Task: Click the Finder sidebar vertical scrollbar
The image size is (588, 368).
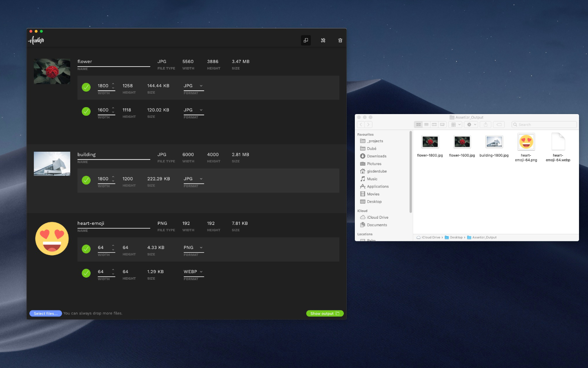Action: (410, 172)
